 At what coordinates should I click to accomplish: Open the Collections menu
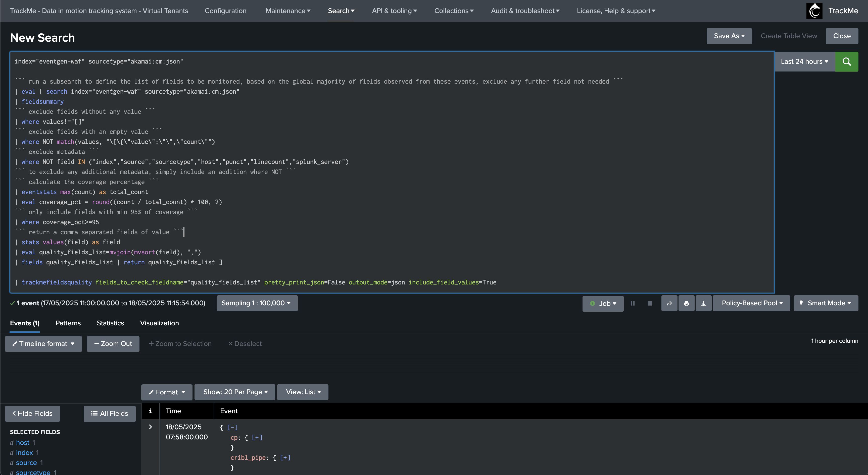454,11
